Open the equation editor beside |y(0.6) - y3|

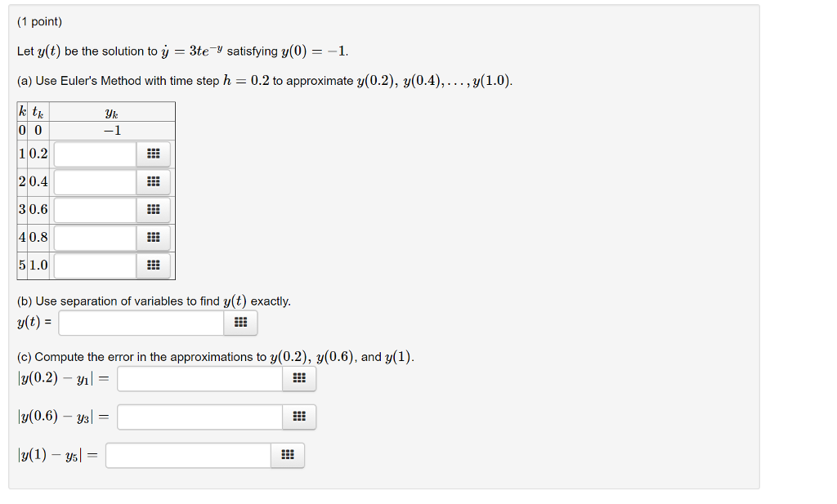click(x=299, y=417)
